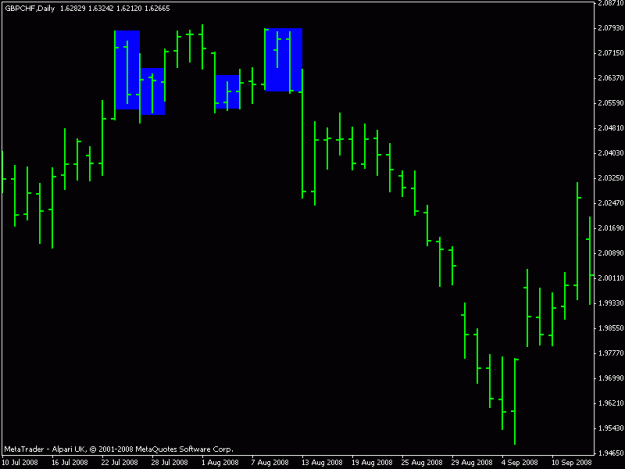
Task: Click the 7 Aug 2008 date label
Action: point(270,463)
